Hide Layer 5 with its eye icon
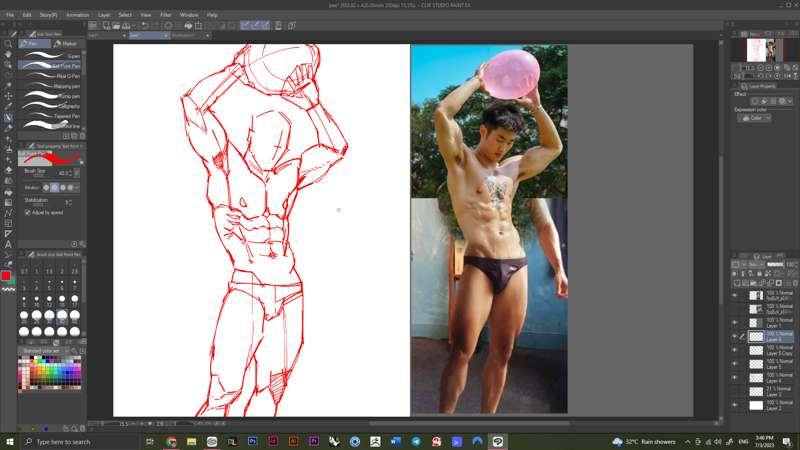This screenshot has width=800, height=450. point(735,364)
